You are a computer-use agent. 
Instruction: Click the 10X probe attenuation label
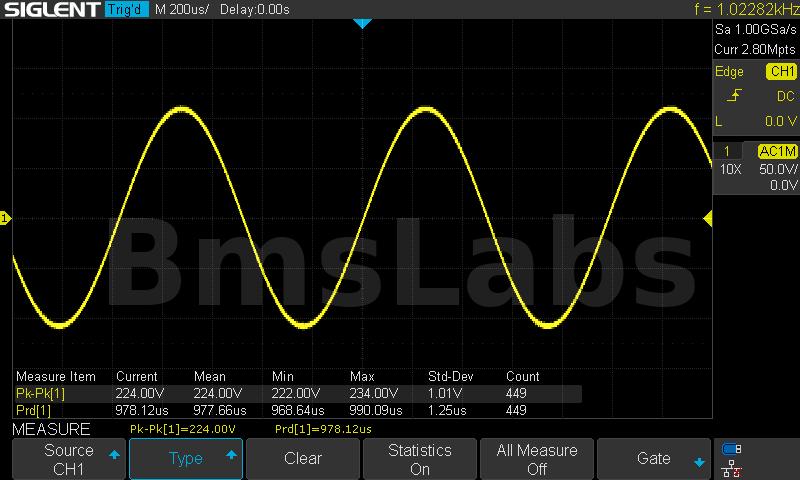click(x=730, y=169)
